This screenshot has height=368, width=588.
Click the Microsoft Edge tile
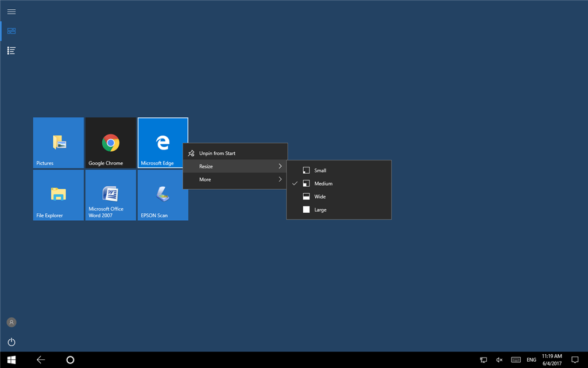pyautogui.click(x=163, y=143)
